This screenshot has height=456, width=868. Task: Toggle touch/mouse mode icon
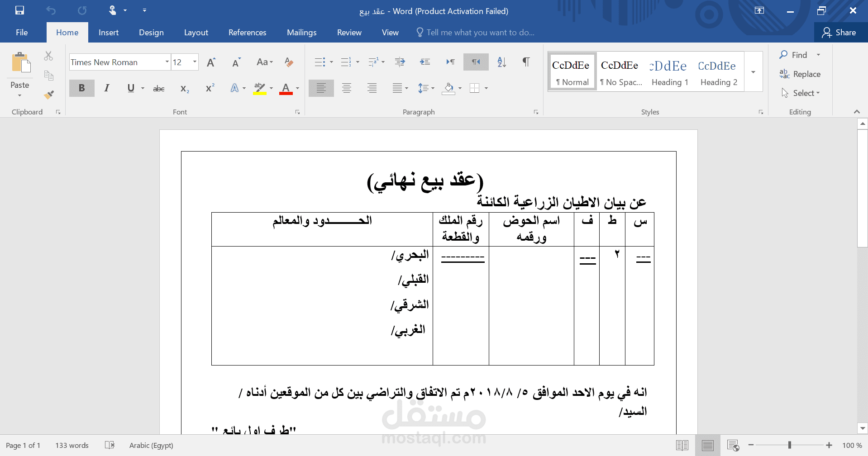tap(113, 10)
